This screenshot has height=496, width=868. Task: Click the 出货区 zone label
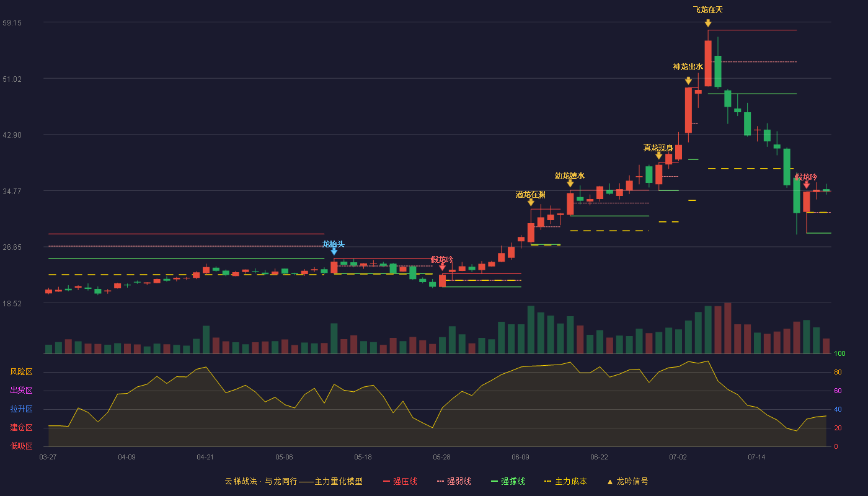click(21, 391)
